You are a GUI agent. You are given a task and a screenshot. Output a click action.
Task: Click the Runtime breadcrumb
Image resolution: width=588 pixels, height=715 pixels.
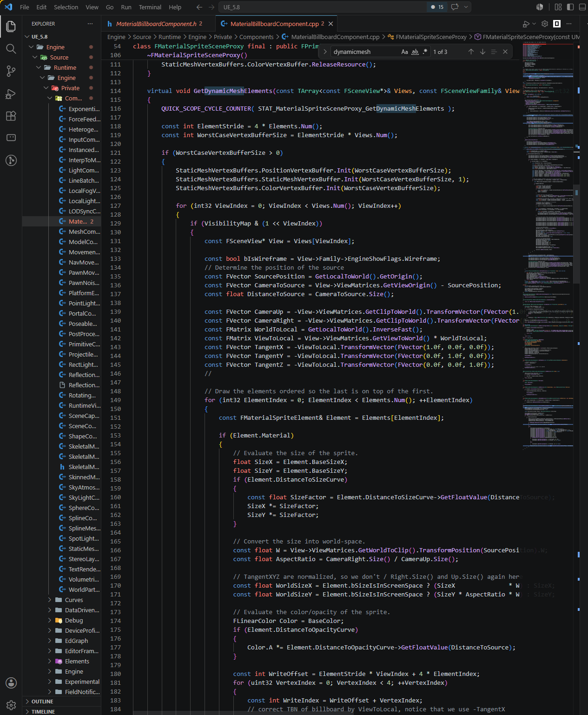click(x=170, y=37)
